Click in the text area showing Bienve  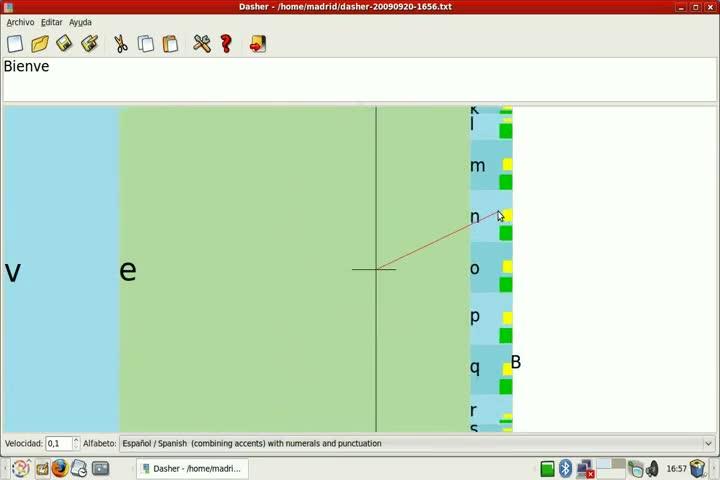pyautogui.click(x=360, y=79)
